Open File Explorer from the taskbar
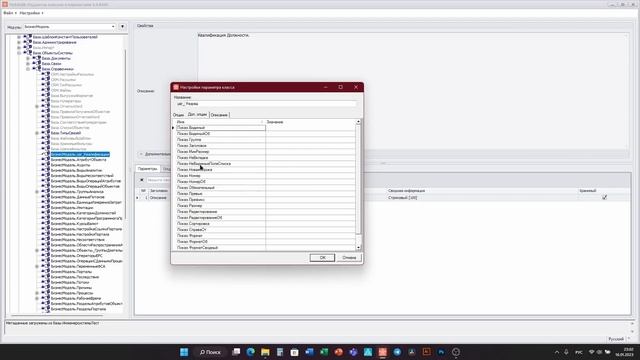Image resolution: width=640 pixels, height=360 pixels. click(265, 352)
